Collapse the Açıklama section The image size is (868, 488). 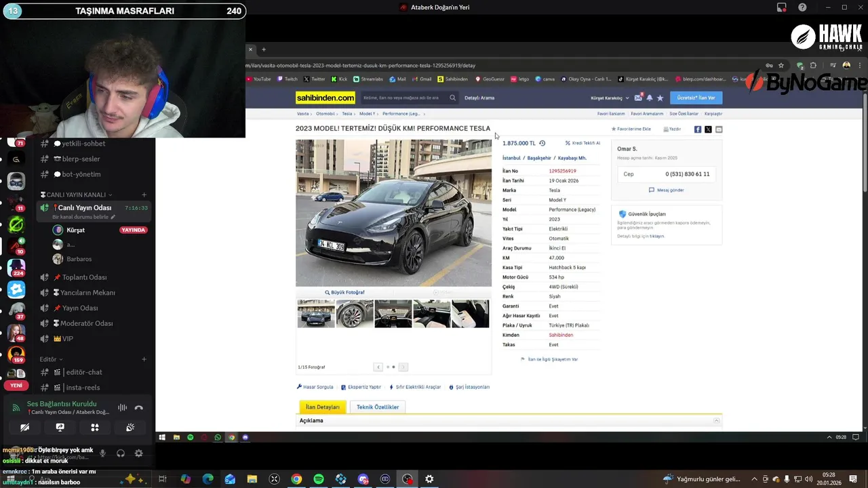[716, 421]
